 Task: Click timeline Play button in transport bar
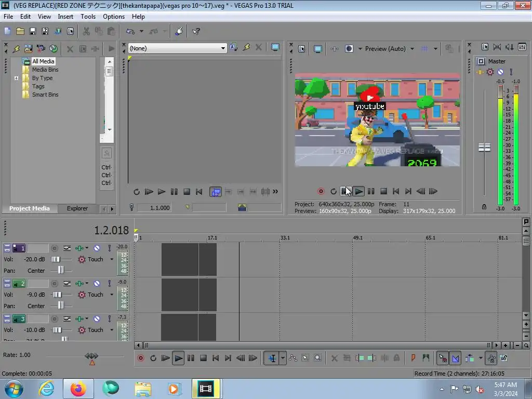tap(178, 358)
